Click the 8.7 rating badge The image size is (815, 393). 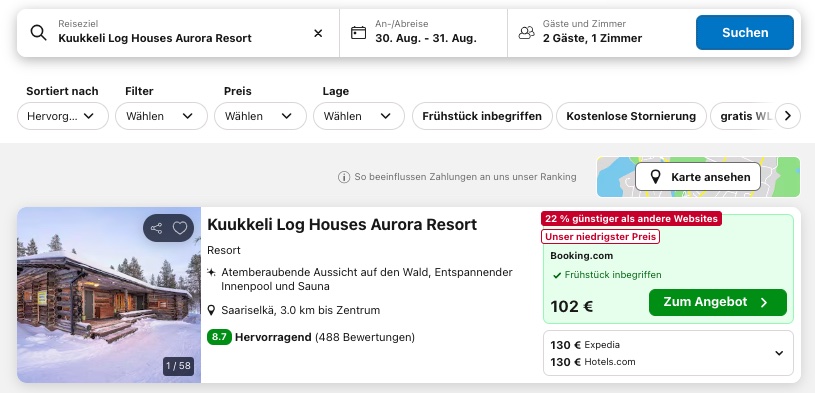(219, 337)
